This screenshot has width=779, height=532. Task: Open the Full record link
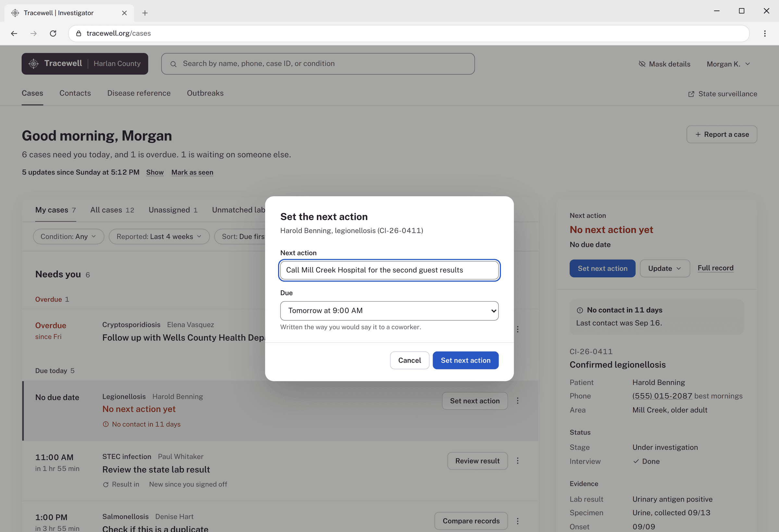pos(715,268)
